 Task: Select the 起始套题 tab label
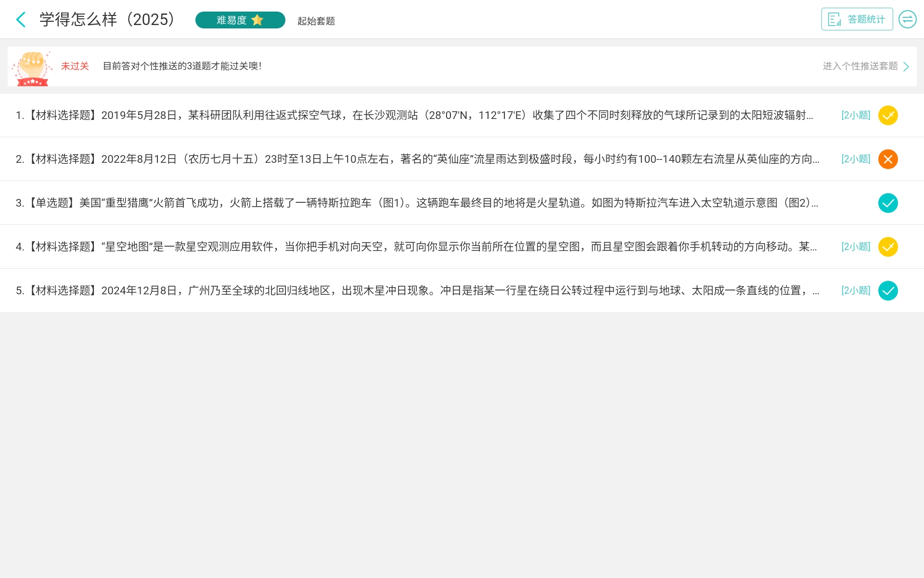click(x=316, y=21)
